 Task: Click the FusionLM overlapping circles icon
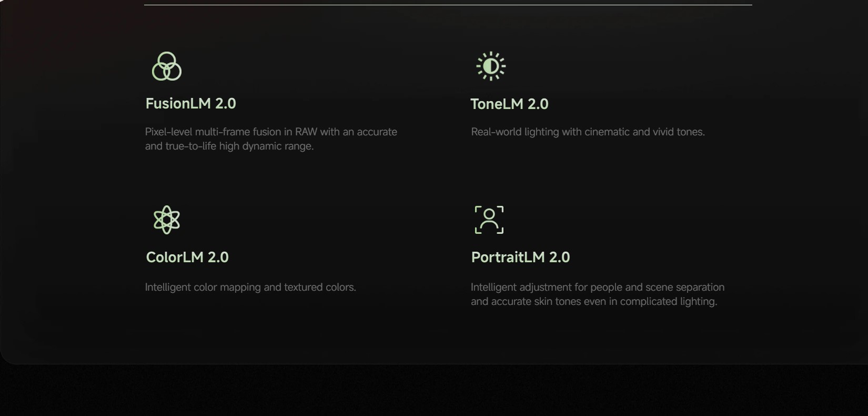pos(167,66)
